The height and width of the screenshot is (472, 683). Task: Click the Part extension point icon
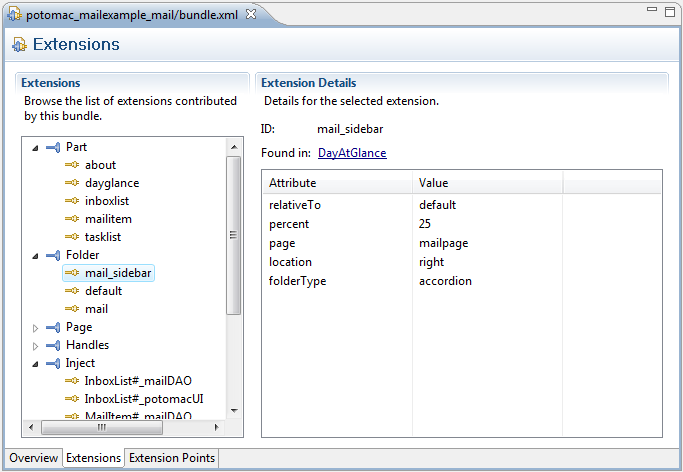[x=53, y=147]
